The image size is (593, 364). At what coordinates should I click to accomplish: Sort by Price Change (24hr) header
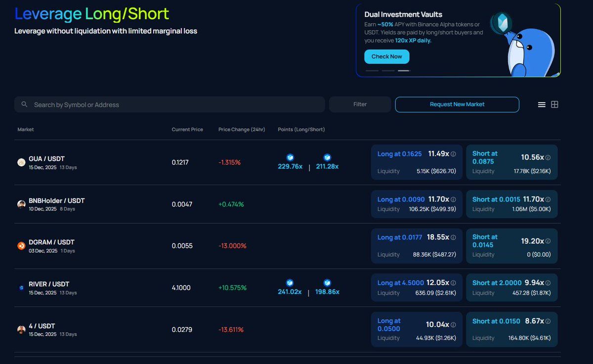(x=242, y=129)
